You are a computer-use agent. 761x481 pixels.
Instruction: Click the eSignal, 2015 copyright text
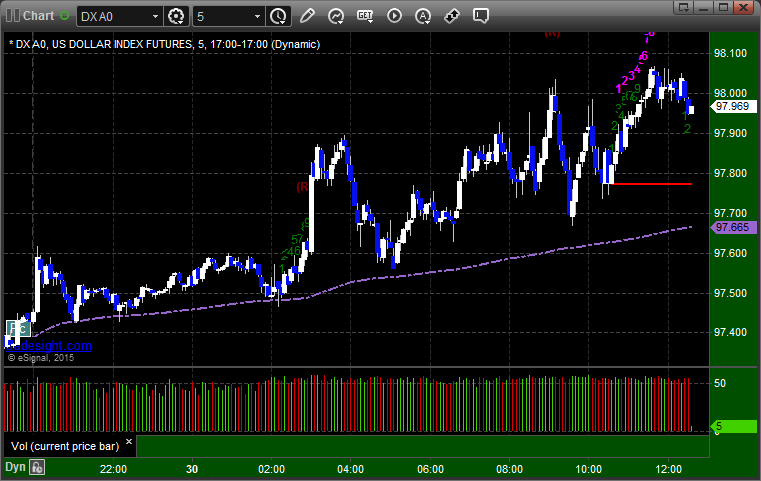click(41, 358)
